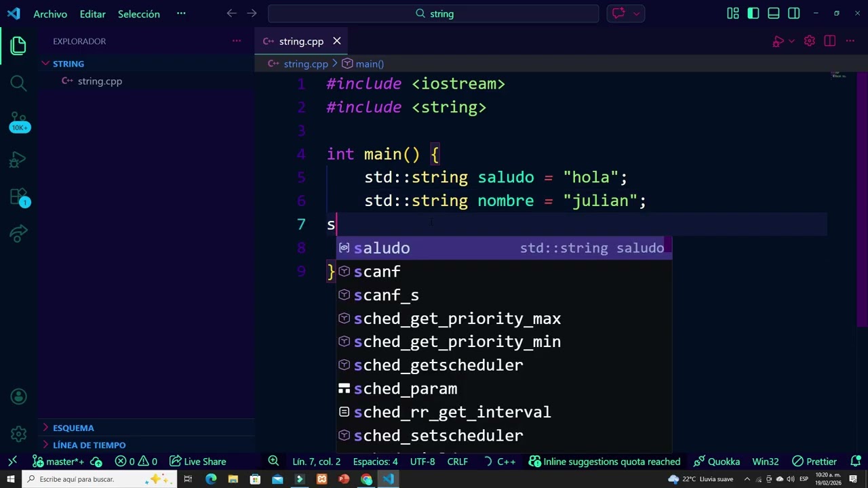Choose 'sched_param' struct suggestion
The width and height of the screenshot is (868, 488).
coord(505,389)
